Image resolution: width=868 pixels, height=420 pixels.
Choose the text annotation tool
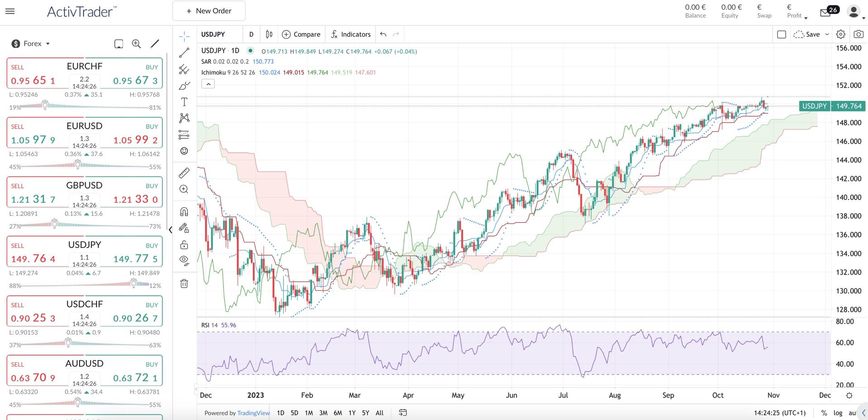[184, 102]
